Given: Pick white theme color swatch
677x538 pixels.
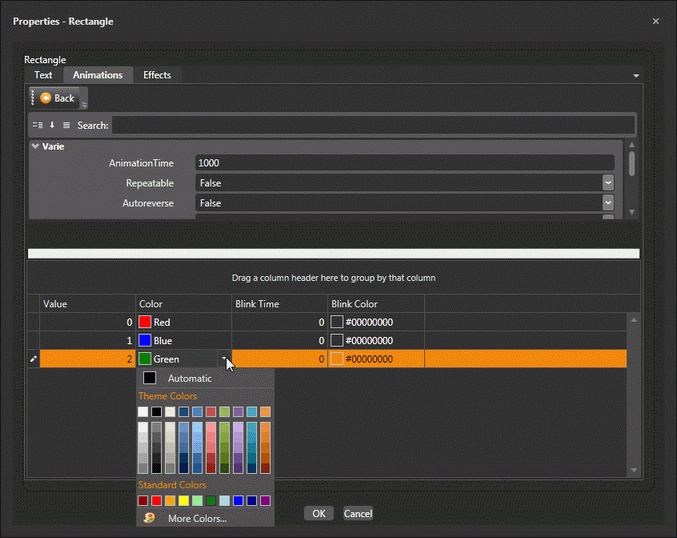Looking at the screenshot, I should tap(143, 411).
